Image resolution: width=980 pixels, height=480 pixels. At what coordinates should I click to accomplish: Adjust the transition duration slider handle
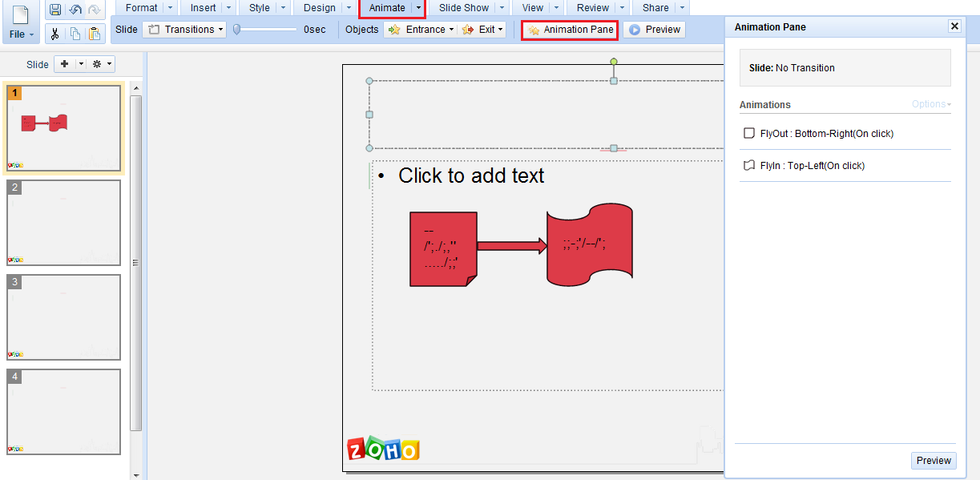tap(236, 30)
